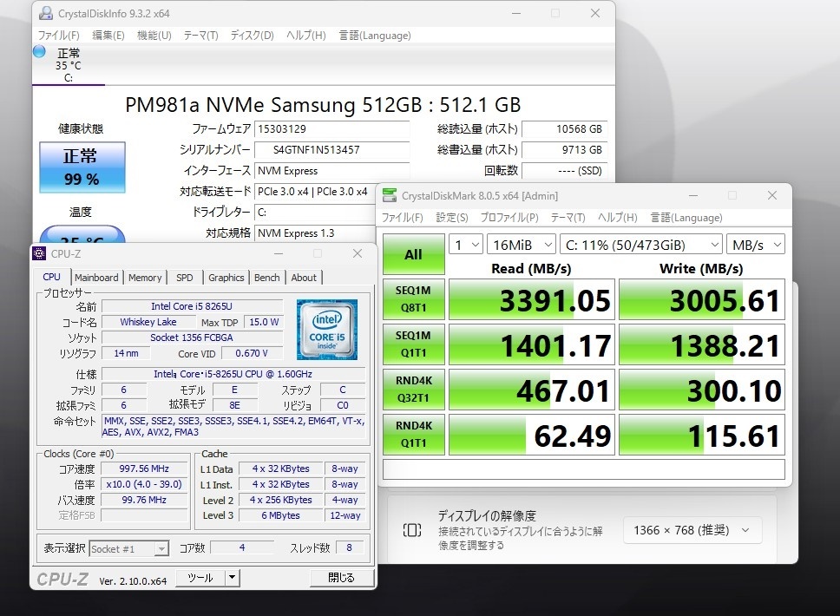Open 機能(U) menu in CrystalDiskInfo

coord(154,36)
